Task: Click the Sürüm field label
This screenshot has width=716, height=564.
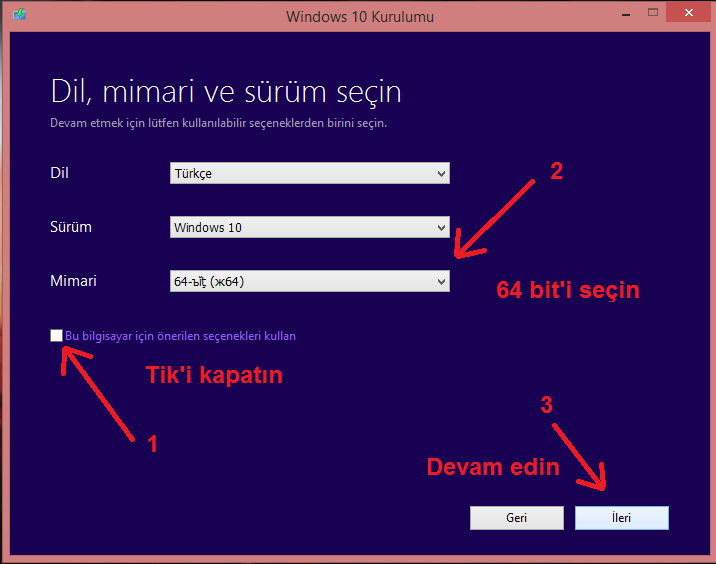Action: click(71, 227)
